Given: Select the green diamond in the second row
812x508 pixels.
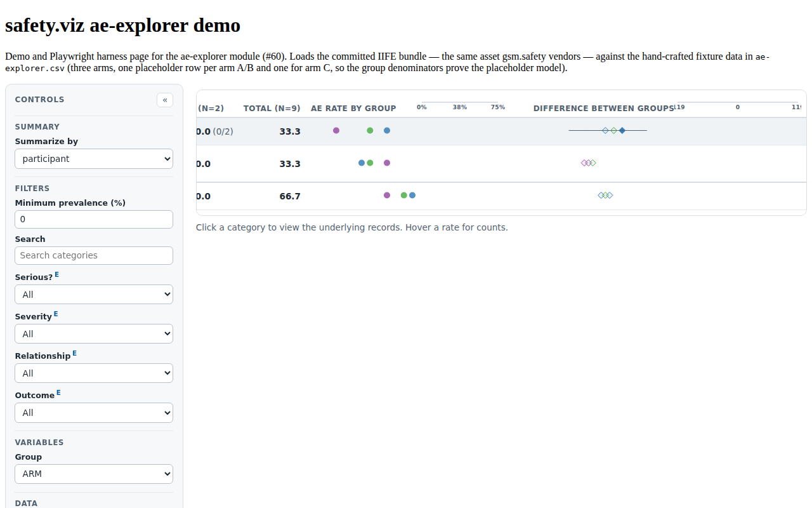Looking at the screenshot, I should tap(593, 163).
